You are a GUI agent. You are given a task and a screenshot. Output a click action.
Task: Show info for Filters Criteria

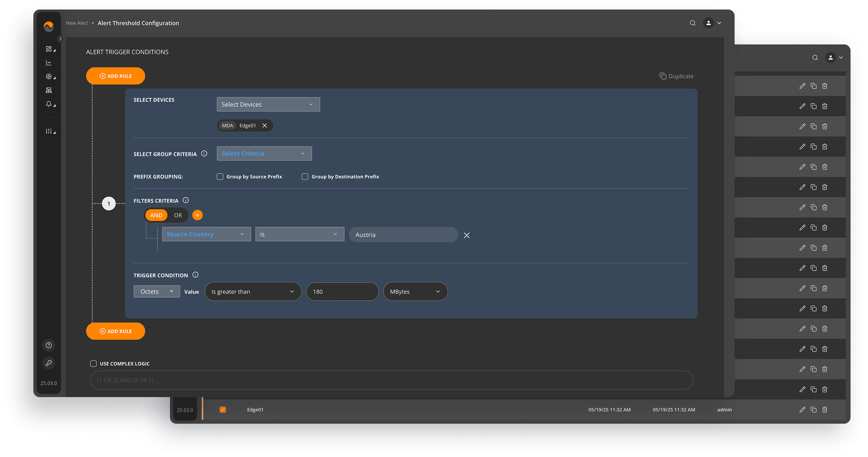pos(185,200)
